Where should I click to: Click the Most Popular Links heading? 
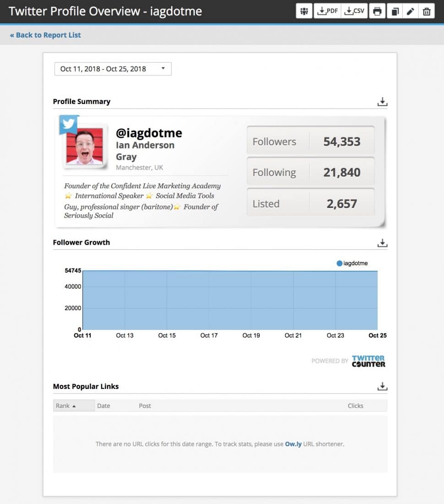point(86,386)
